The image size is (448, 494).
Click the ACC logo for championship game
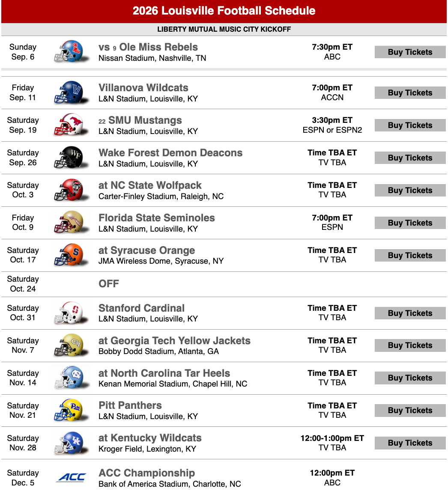point(71,478)
